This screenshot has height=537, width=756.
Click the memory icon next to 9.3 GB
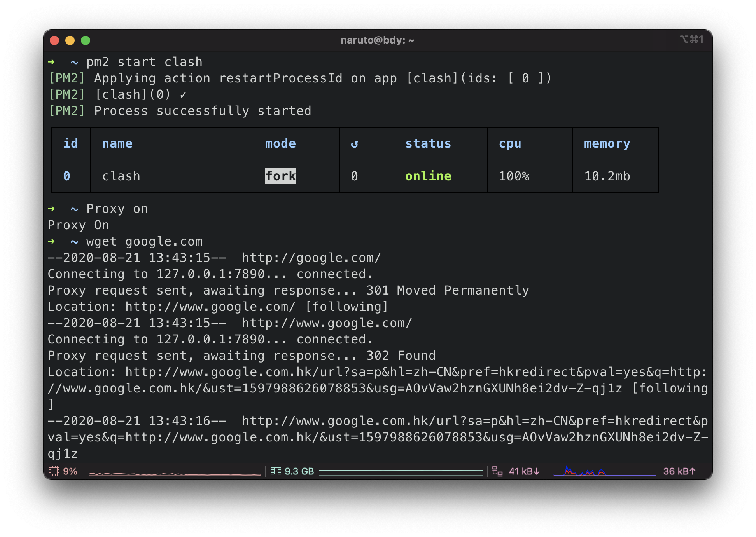click(x=276, y=471)
